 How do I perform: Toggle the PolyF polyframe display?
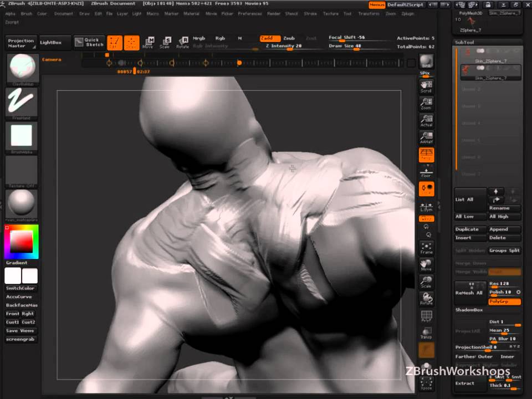click(x=427, y=316)
